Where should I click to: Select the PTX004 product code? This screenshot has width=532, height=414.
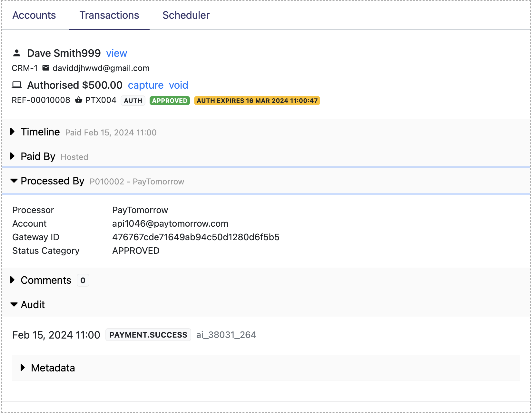(x=101, y=100)
